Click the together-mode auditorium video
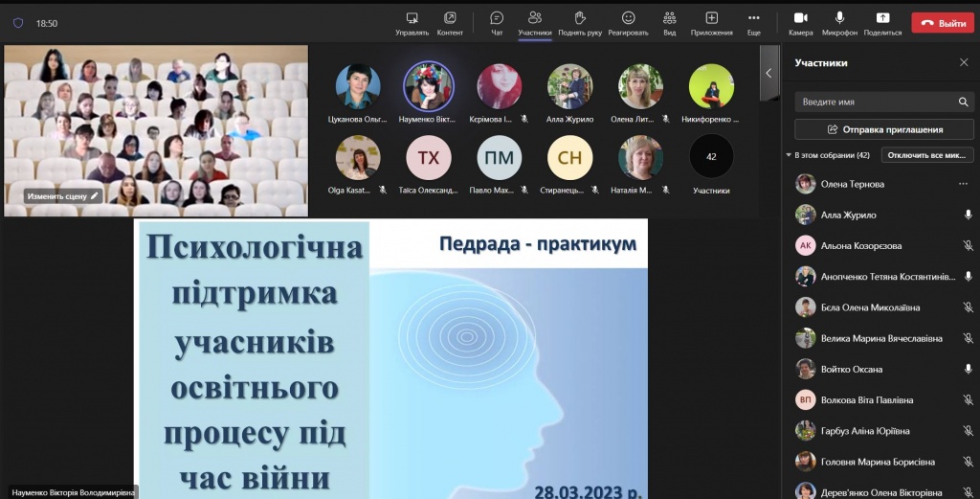Viewport: 980px width, 499px height. [x=156, y=130]
